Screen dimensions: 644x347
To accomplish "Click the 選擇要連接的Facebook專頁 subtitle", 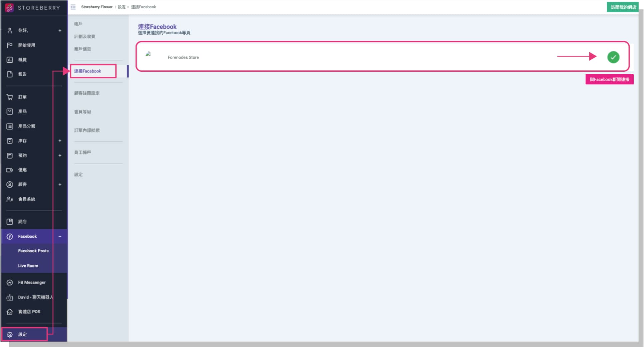I will pos(164,33).
